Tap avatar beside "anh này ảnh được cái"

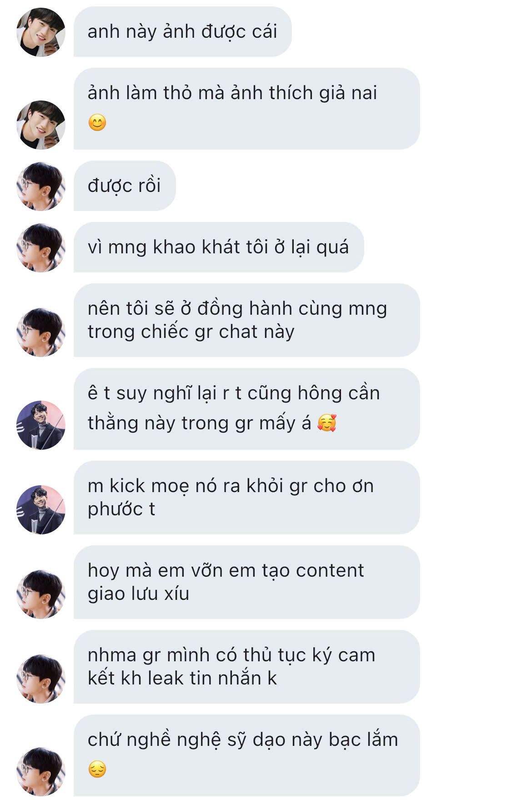41,32
